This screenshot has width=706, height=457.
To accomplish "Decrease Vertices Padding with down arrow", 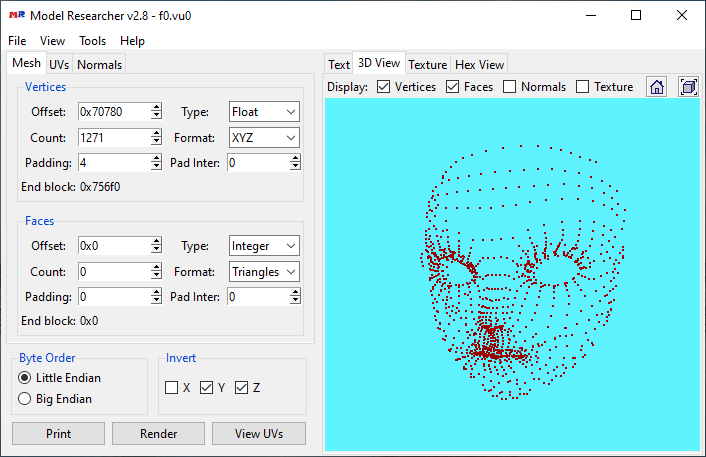I will tap(156, 167).
